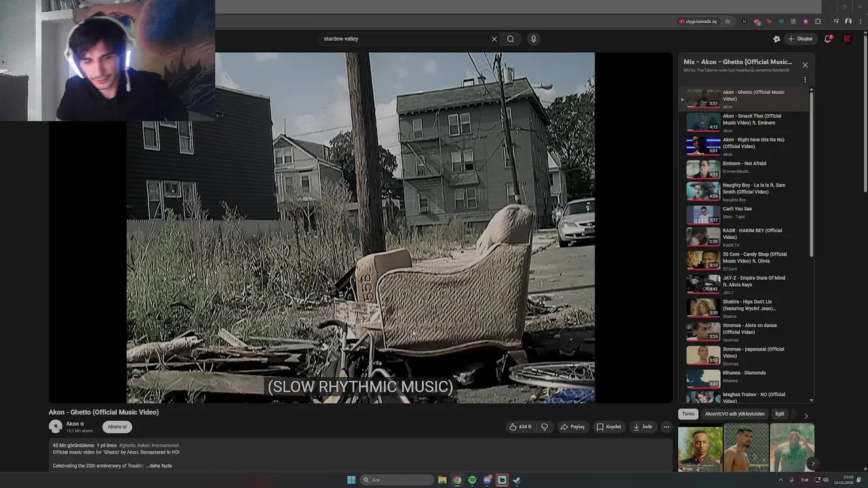Select 'Stromae - papaoutai' playlist item

(x=745, y=356)
